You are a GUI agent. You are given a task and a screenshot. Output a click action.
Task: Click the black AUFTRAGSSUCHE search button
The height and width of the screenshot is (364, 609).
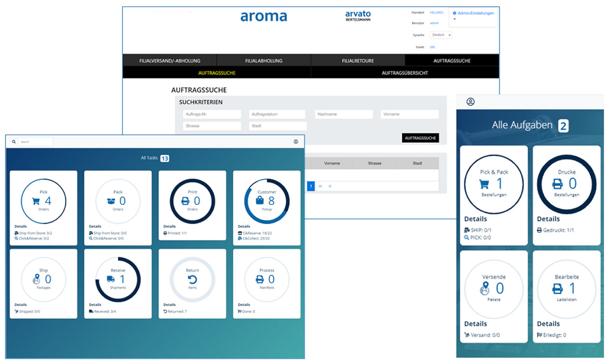pos(421,138)
